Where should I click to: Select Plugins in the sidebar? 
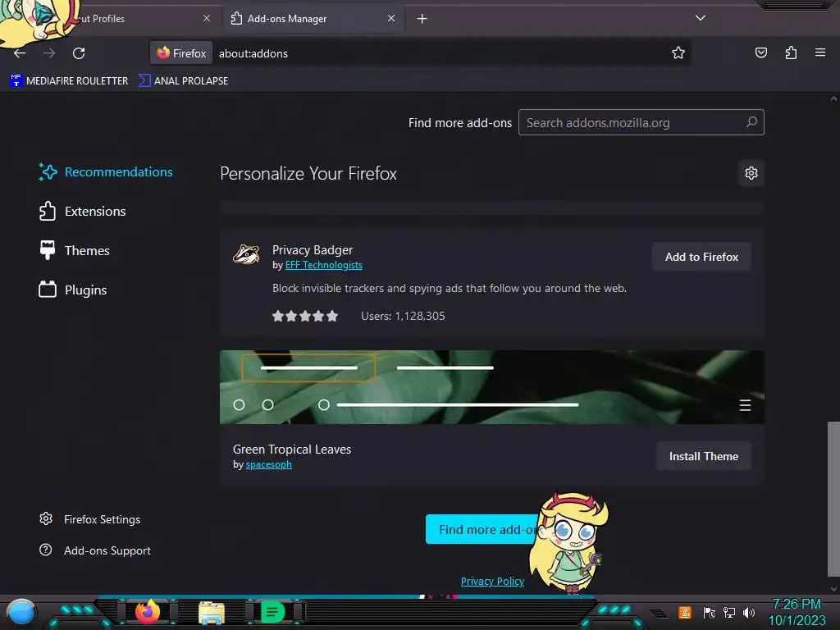[73, 290]
